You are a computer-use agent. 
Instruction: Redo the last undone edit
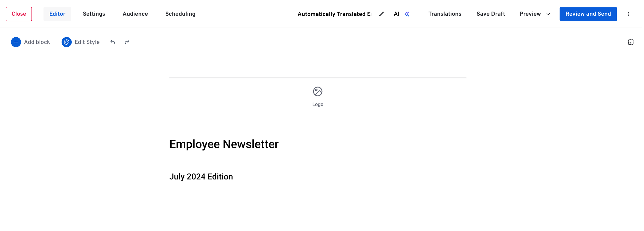(x=127, y=42)
